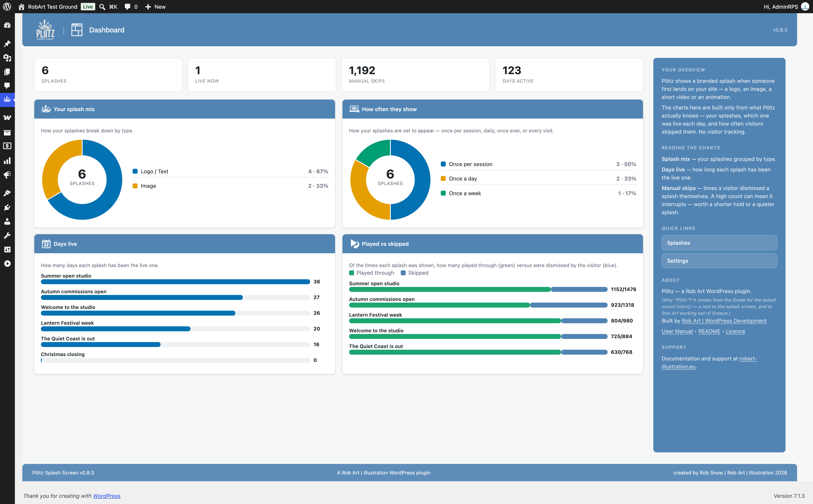
Task: Open Payments dollar icon in sidebar
Action: (7, 146)
